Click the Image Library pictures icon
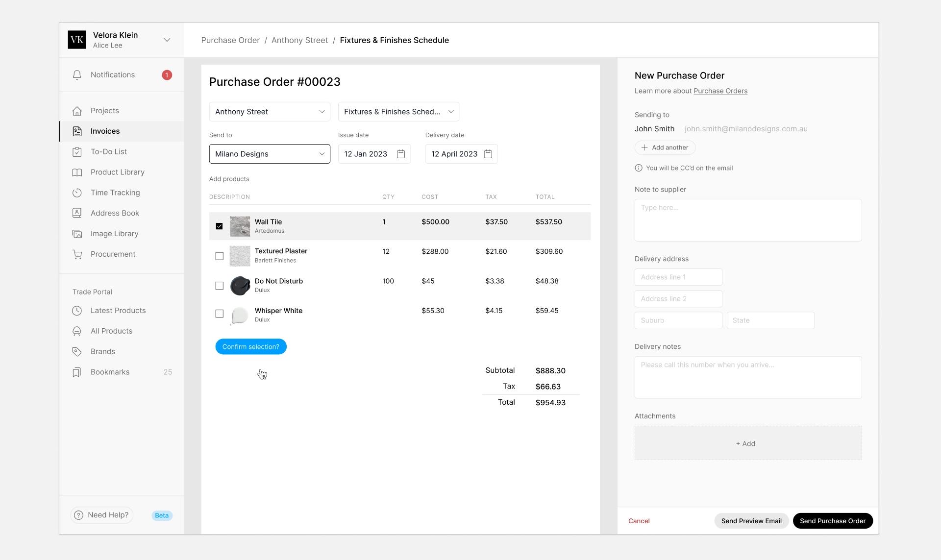 point(77,234)
